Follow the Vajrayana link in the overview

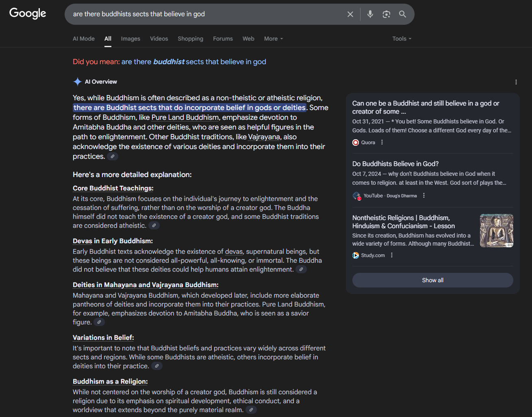click(x=264, y=137)
